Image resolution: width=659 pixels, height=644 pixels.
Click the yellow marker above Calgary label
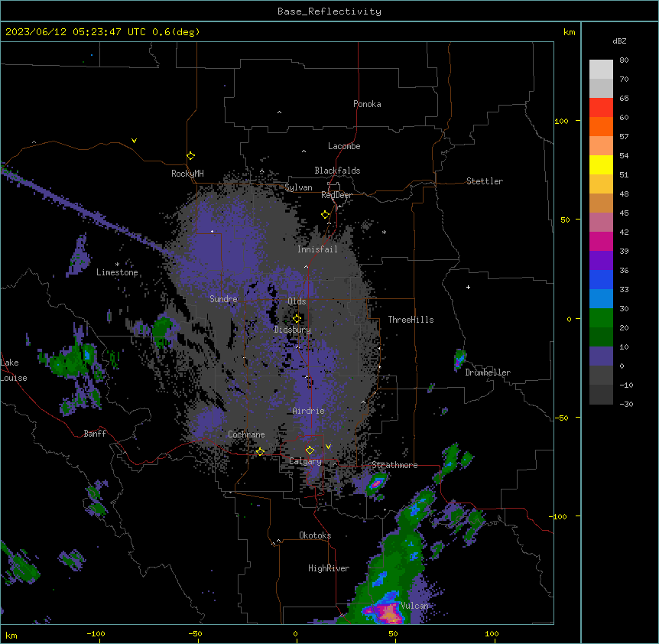310,450
